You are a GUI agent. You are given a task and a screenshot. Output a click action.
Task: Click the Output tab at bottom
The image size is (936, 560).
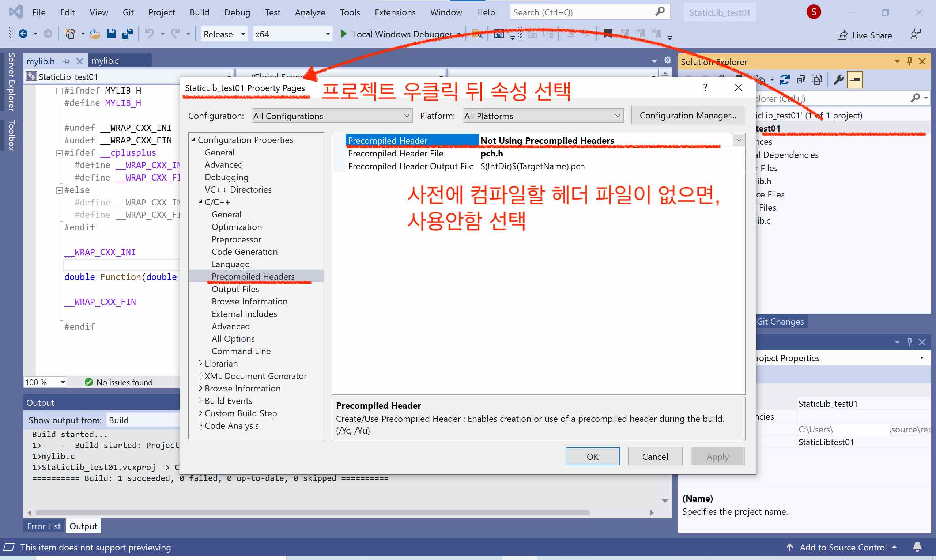pyautogui.click(x=83, y=526)
